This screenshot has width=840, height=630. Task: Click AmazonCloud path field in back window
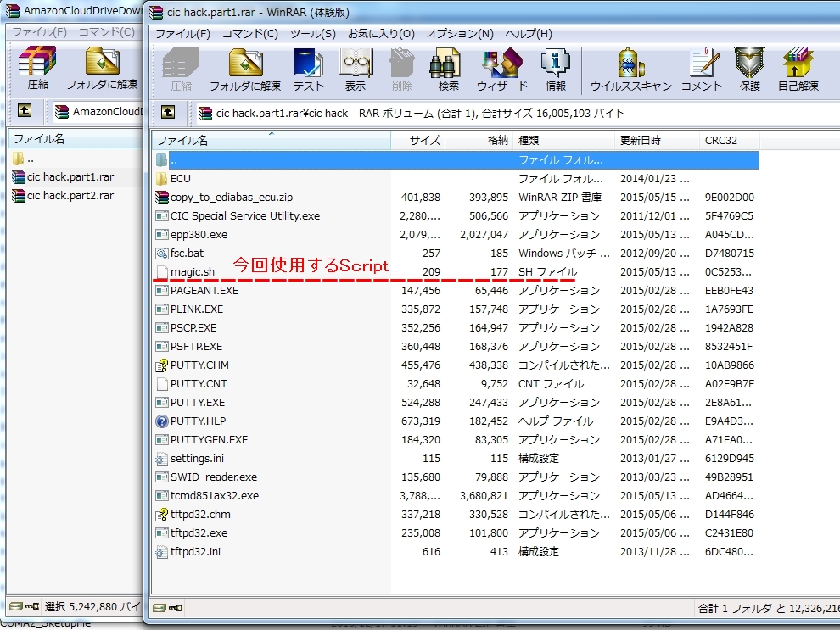(x=98, y=112)
